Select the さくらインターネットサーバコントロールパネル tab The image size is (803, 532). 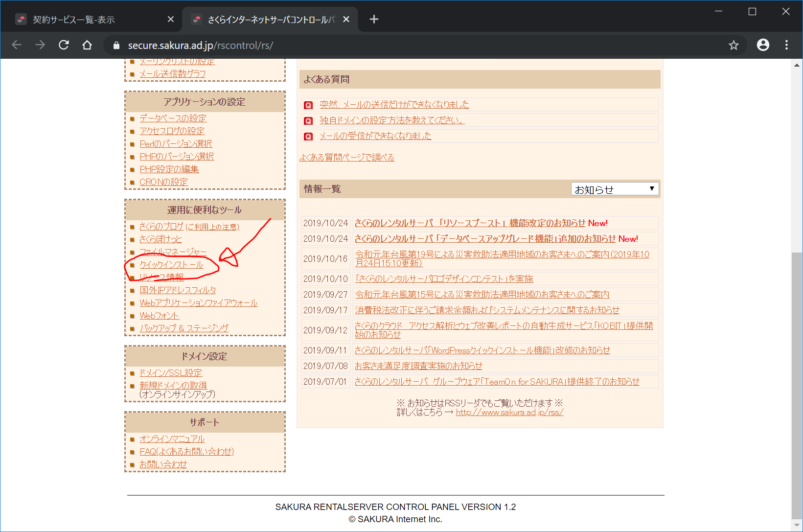point(270,19)
